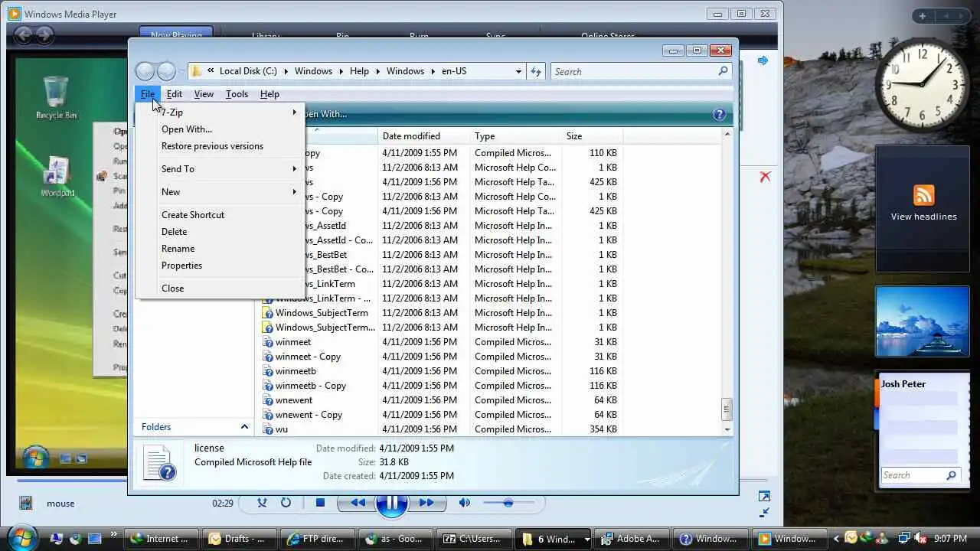Open the View menu

[x=204, y=94]
